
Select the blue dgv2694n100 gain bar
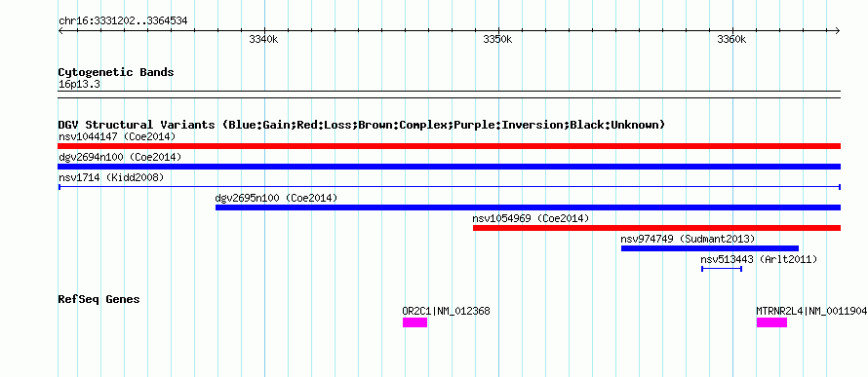coord(449,167)
